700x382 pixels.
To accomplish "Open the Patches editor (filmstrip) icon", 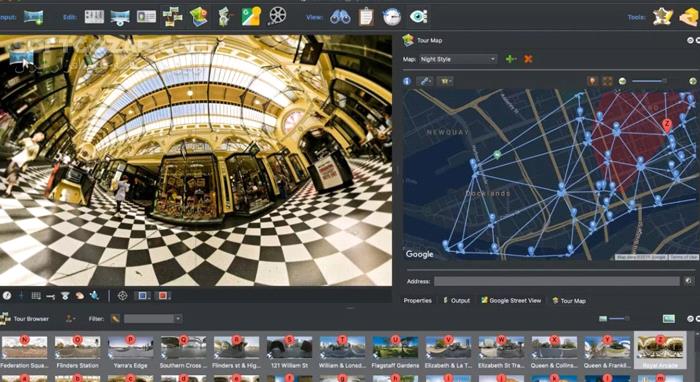I will tap(94, 17).
